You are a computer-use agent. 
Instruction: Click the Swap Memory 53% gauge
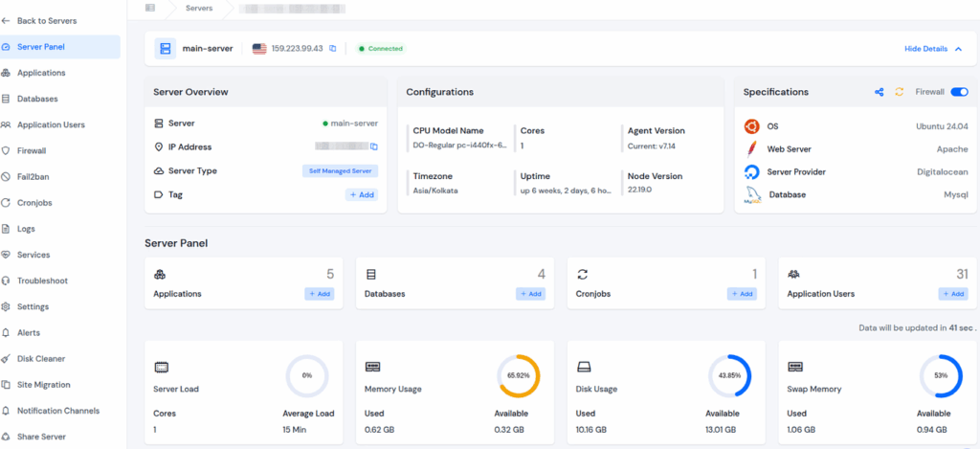tap(941, 376)
